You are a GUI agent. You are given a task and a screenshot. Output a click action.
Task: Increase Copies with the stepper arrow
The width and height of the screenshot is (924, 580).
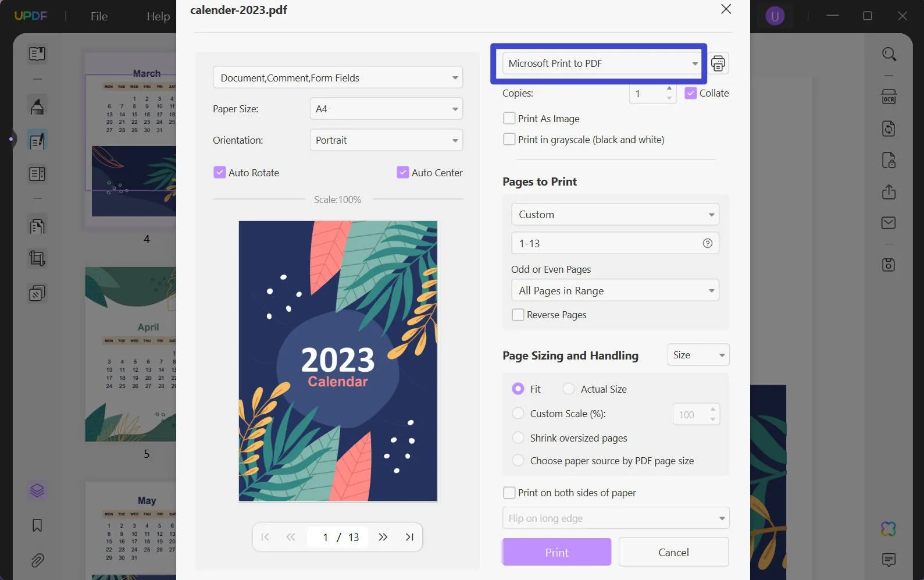click(x=669, y=89)
